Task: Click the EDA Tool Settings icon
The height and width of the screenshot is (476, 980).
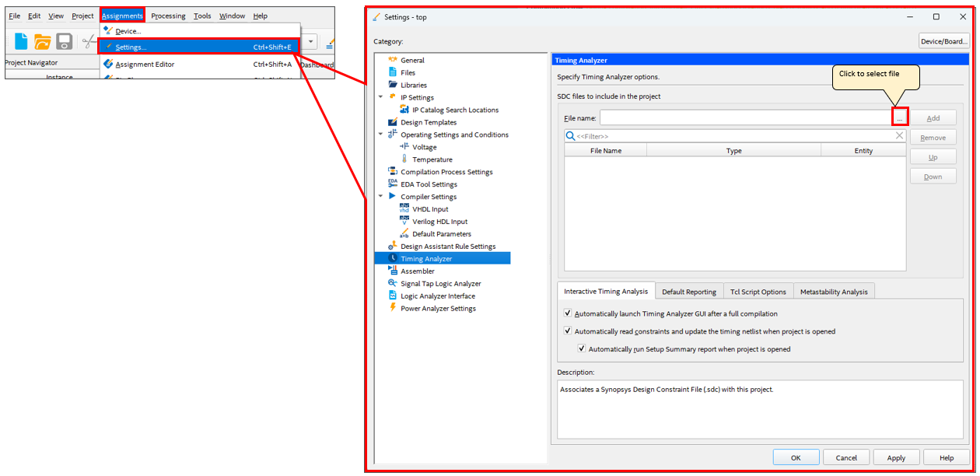Action: tap(393, 184)
